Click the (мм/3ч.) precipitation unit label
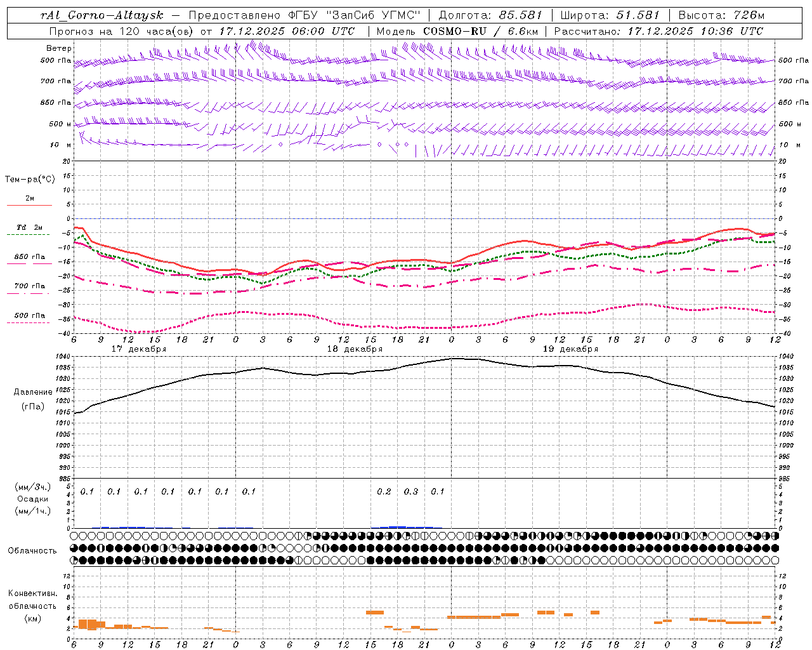 (33, 487)
